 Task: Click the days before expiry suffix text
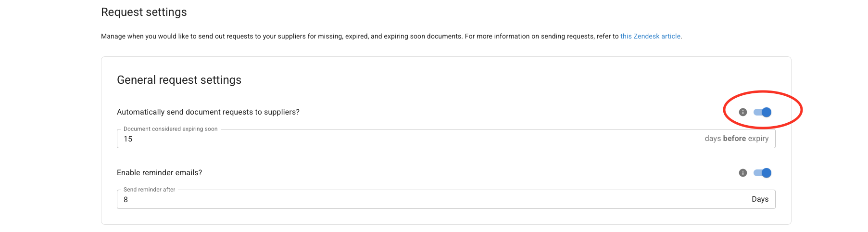pos(737,139)
